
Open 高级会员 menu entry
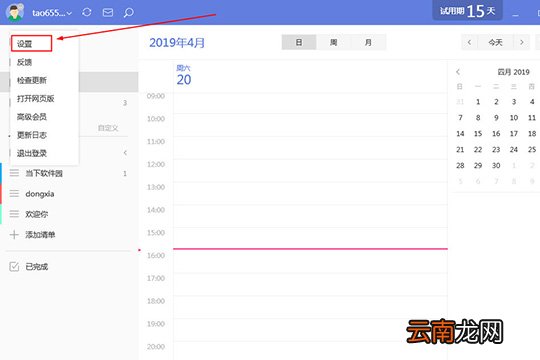32,117
